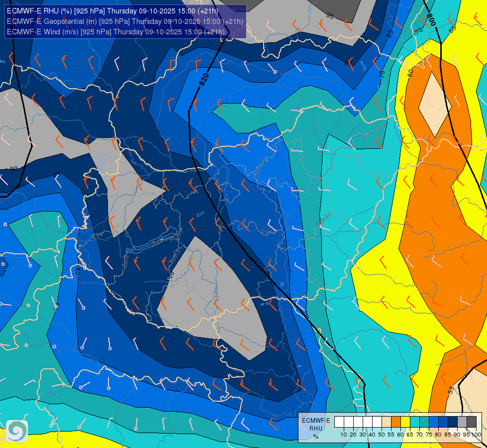Click legend tick label 60
The image size is (487, 448).
[400, 435]
